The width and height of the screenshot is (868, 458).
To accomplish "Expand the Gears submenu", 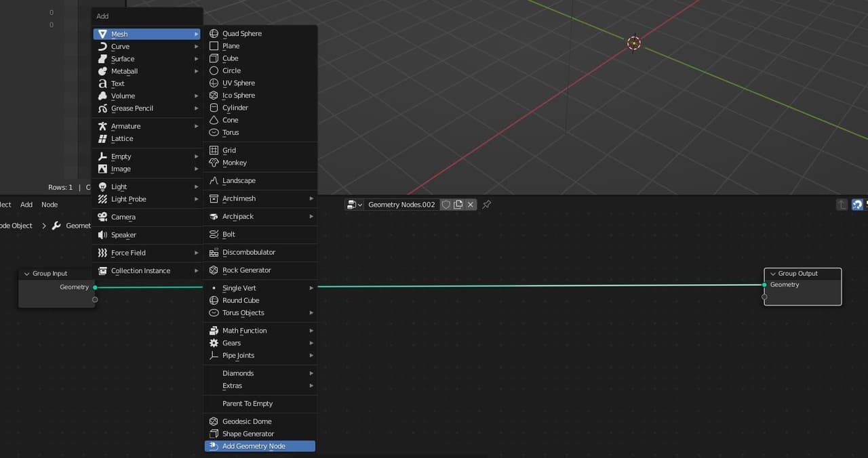I will coord(260,343).
